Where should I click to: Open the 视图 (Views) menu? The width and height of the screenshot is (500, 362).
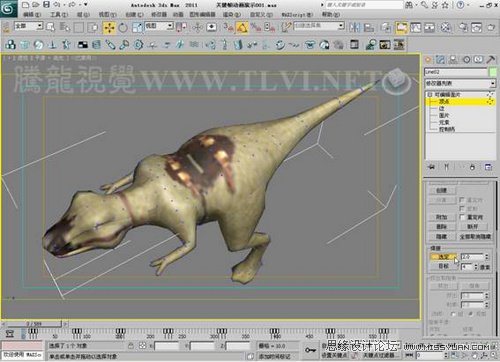click(x=108, y=15)
